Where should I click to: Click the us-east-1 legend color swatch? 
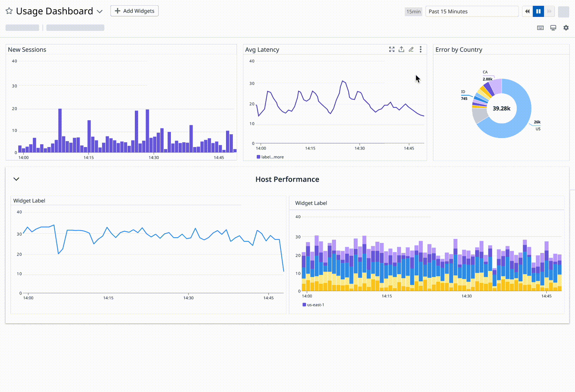click(x=304, y=304)
